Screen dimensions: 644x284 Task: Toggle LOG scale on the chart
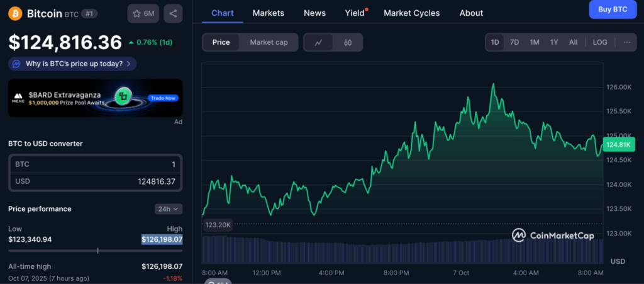point(600,42)
